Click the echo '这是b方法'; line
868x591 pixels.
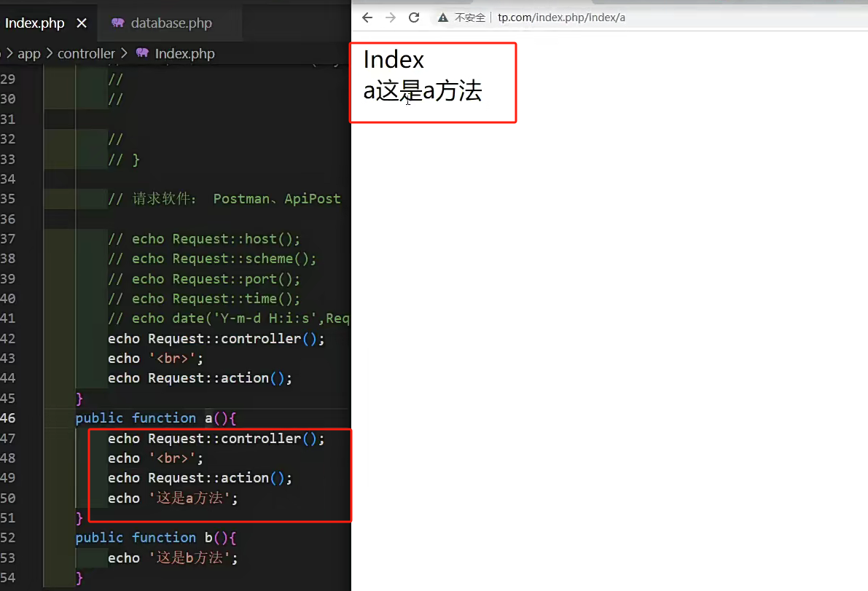(x=173, y=557)
